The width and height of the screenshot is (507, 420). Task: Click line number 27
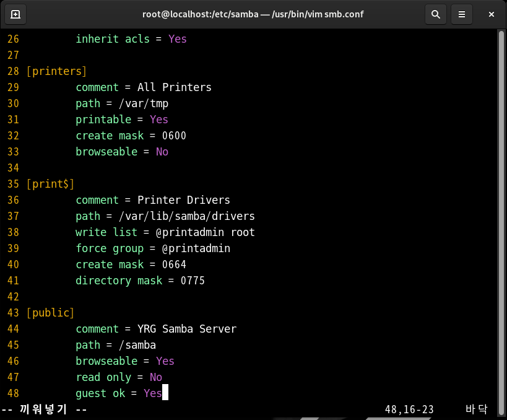[13, 55]
